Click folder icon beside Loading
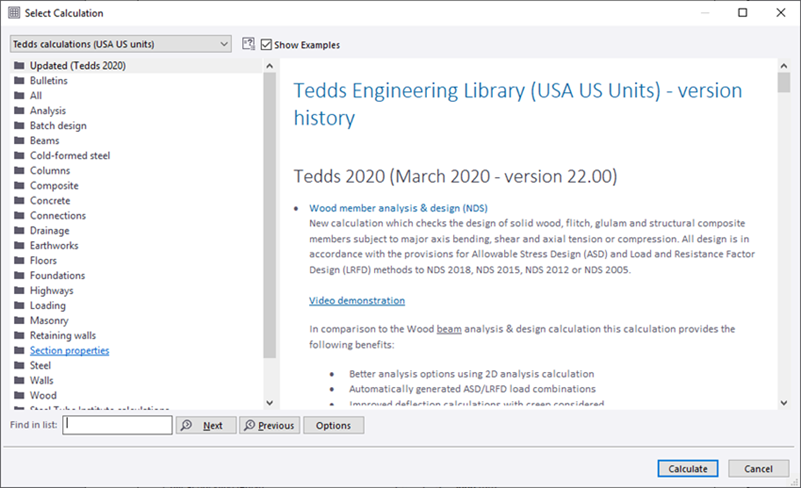This screenshot has width=801, height=488. coord(19,306)
